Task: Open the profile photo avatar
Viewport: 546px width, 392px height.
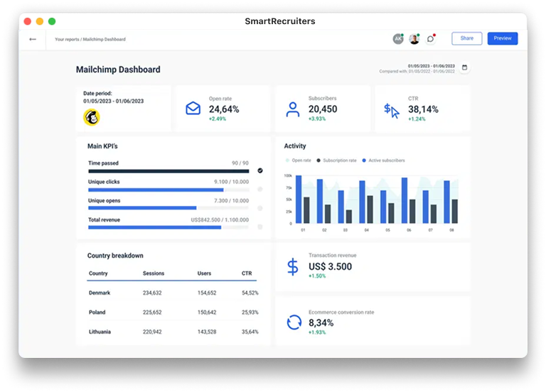Action: 414,39
